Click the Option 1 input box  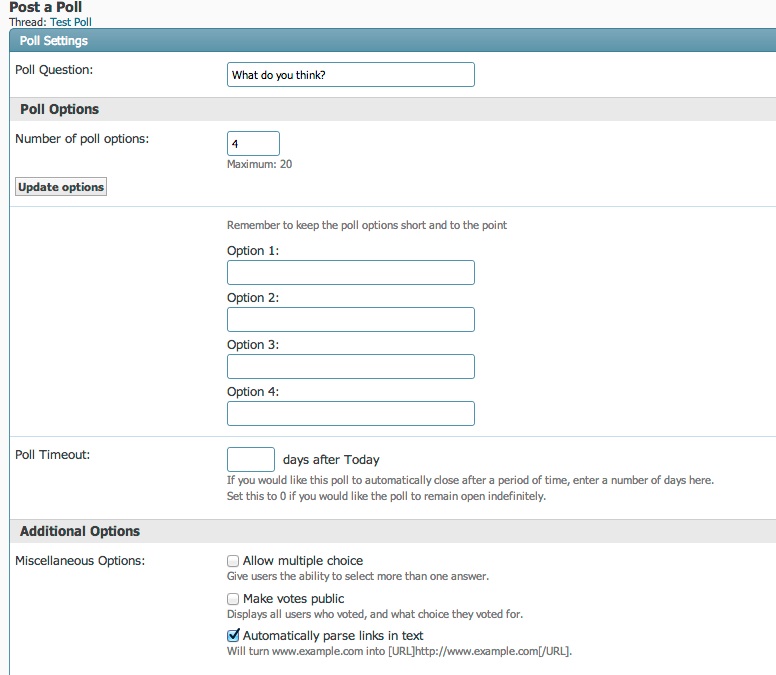350,273
